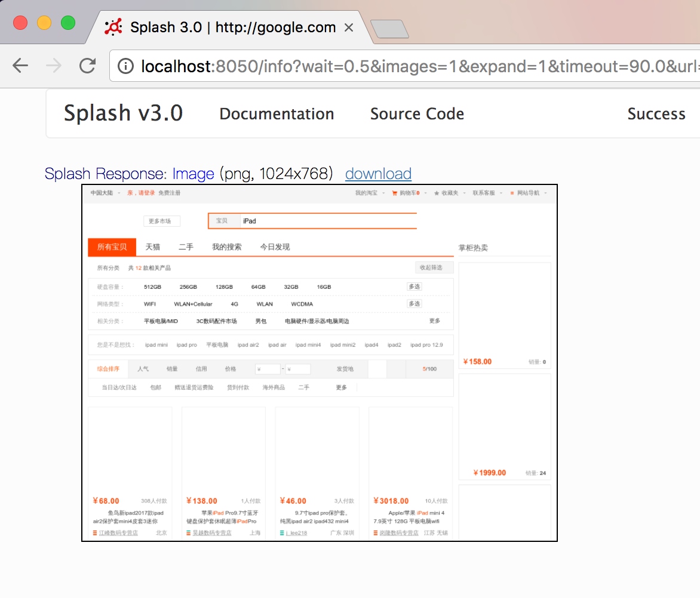Open site info icon in address bar

point(125,66)
